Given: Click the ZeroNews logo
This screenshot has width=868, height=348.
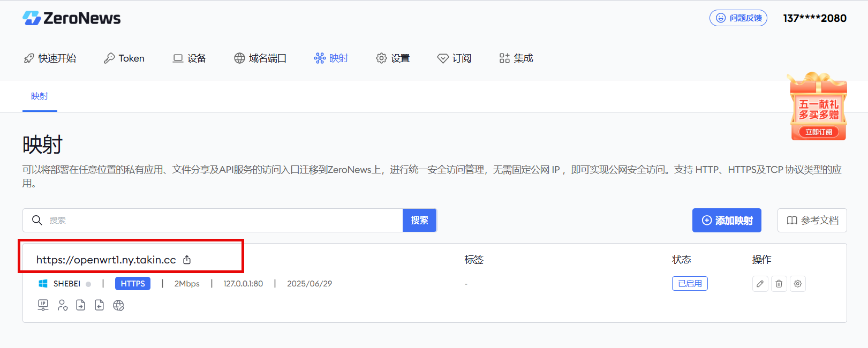Looking at the screenshot, I should click(x=72, y=18).
